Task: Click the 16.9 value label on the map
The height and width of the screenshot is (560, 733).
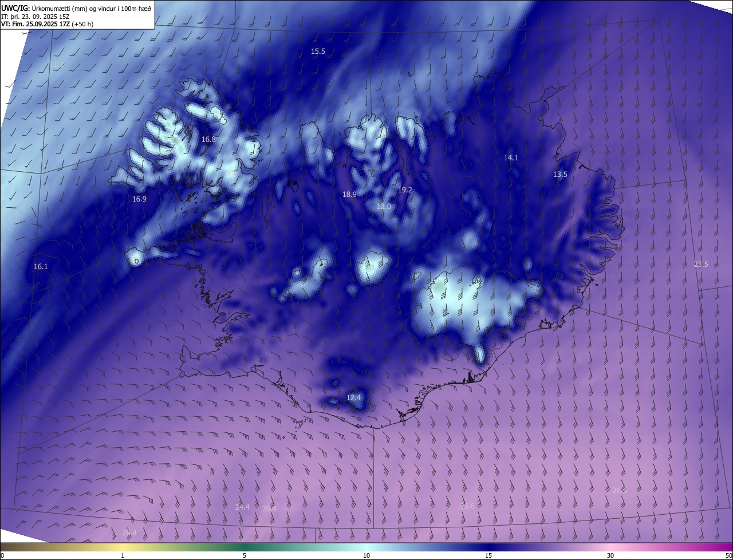Action: tap(139, 199)
